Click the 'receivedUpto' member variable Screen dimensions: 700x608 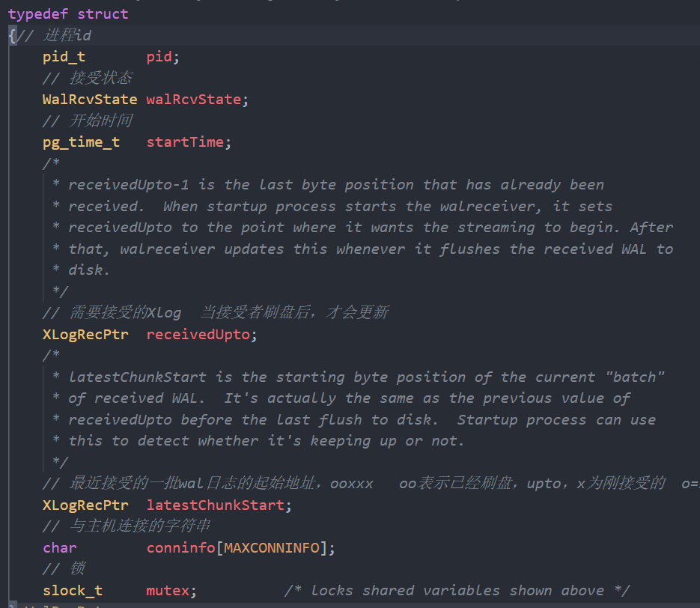click(x=198, y=335)
